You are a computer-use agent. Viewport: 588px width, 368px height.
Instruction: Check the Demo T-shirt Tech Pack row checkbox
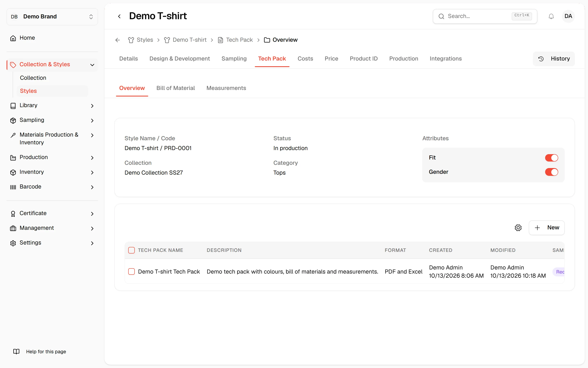coord(131,271)
